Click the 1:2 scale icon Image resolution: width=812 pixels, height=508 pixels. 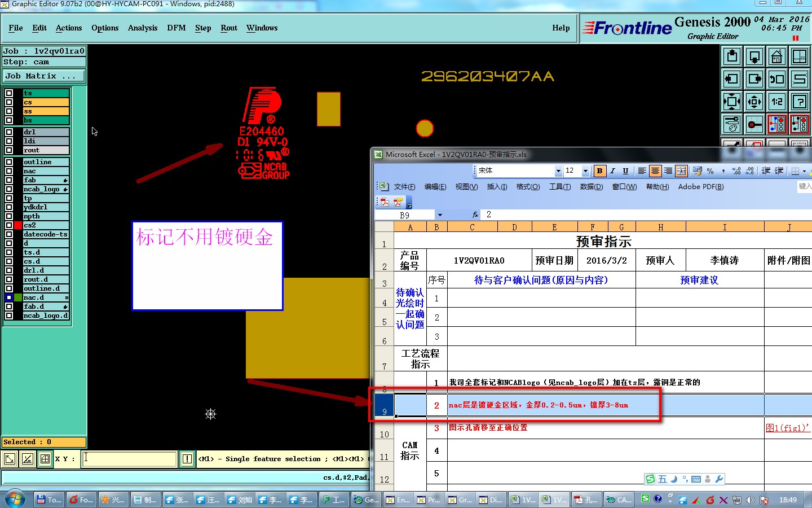coord(777,102)
